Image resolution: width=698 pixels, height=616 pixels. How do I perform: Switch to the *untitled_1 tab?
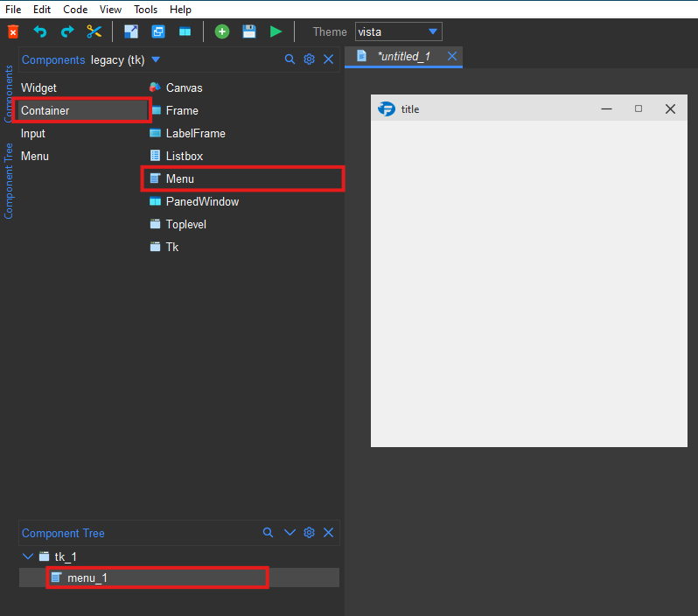(x=403, y=57)
